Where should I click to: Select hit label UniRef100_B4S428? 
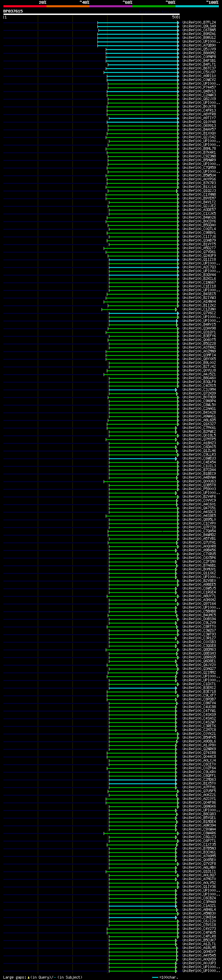pyautogui.click(x=199, y=412)
